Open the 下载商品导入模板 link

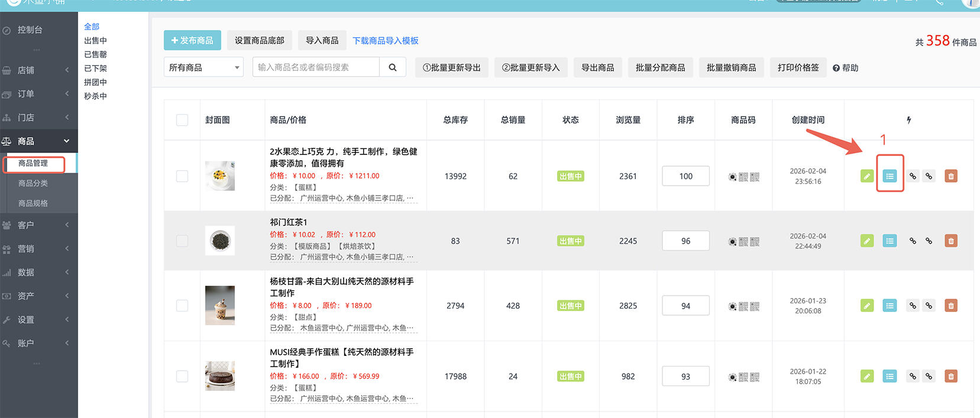[385, 41]
